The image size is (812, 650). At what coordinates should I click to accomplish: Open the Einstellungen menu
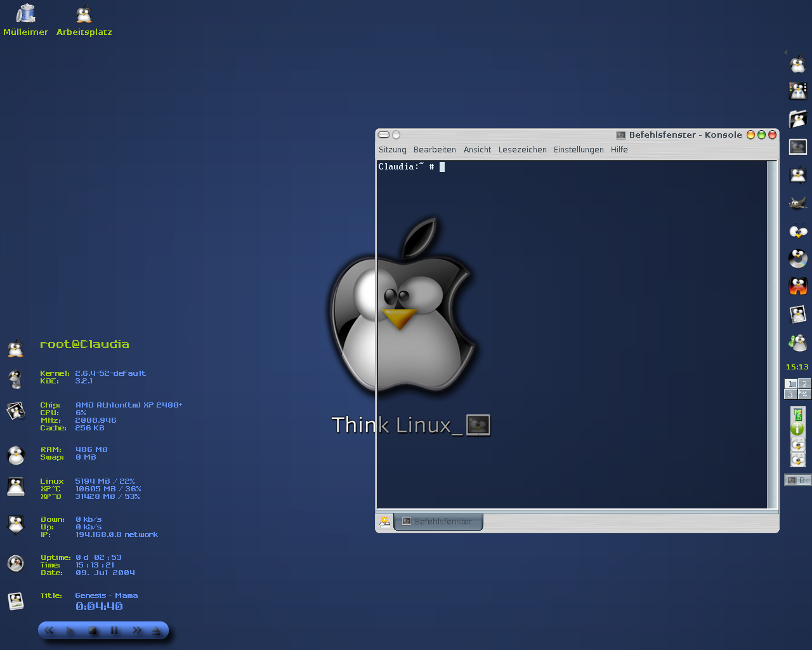pos(579,150)
